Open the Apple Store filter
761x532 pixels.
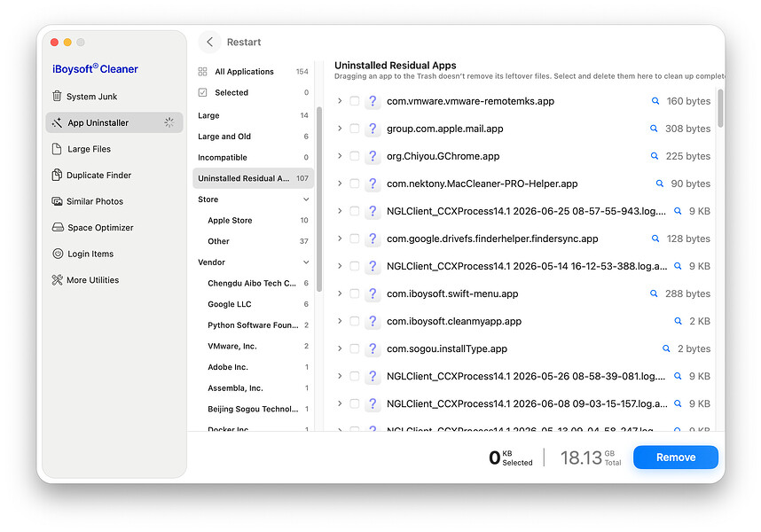pyautogui.click(x=253, y=220)
